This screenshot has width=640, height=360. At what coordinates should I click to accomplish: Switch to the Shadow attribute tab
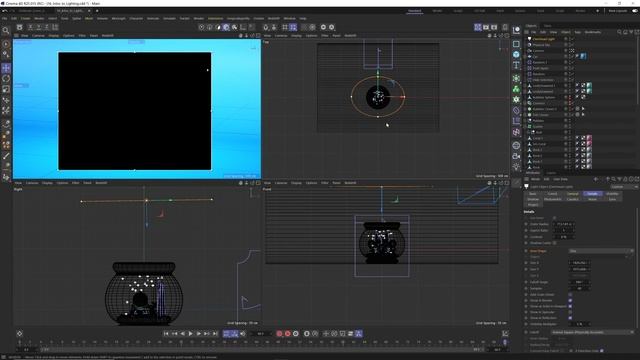[x=533, y=199]
